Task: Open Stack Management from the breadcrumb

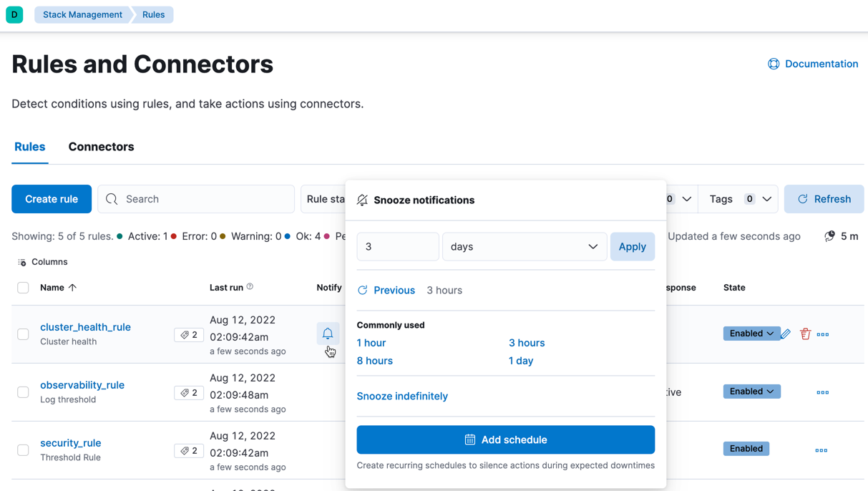Action: tap(82, 14)
